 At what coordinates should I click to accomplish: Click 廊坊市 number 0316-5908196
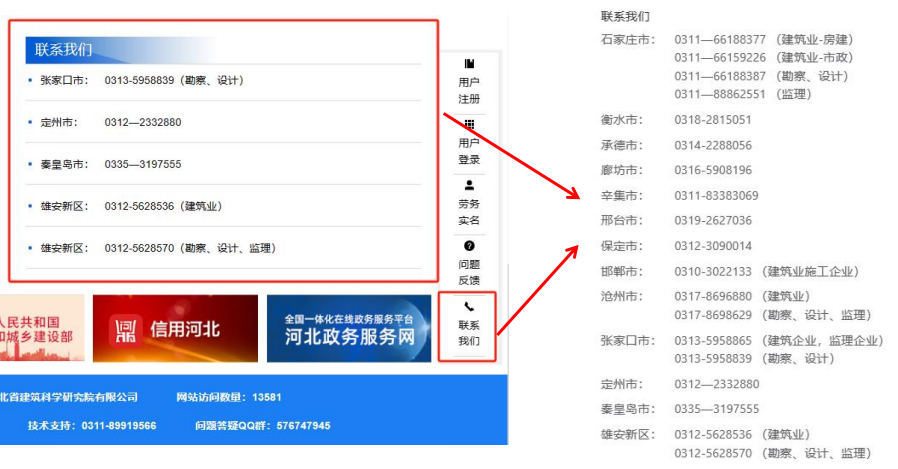pyautogui.click(x=712, y=170)
